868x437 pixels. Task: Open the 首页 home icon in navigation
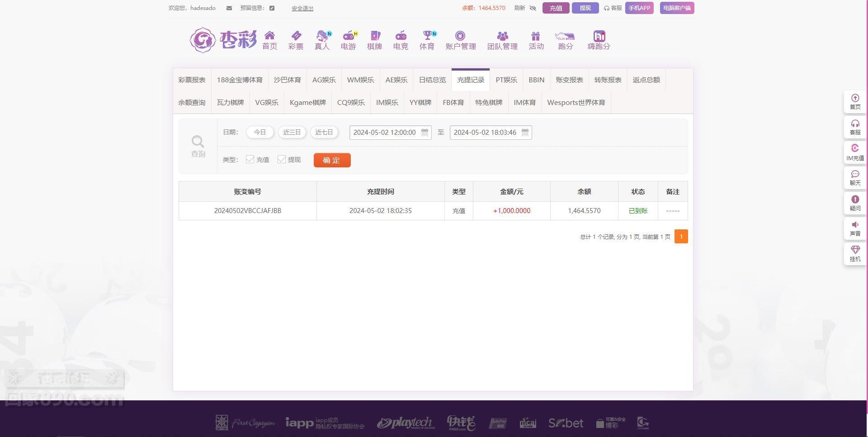coord(269,36)
